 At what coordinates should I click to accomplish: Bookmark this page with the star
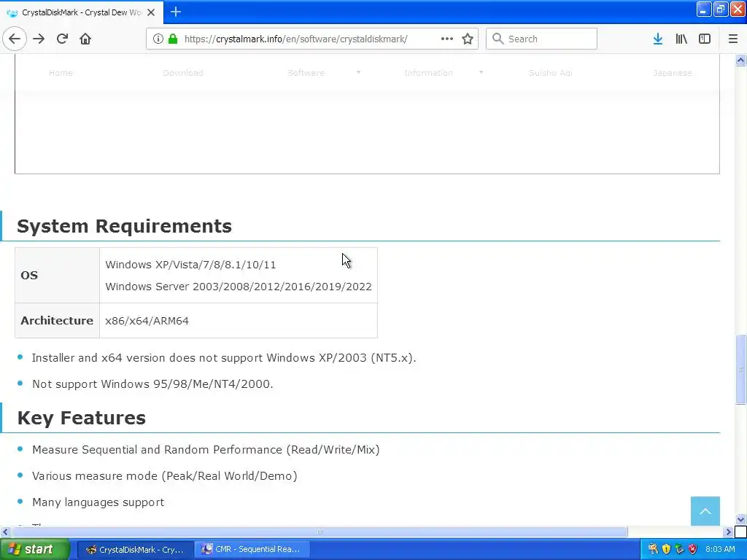[x=468, y=39]
